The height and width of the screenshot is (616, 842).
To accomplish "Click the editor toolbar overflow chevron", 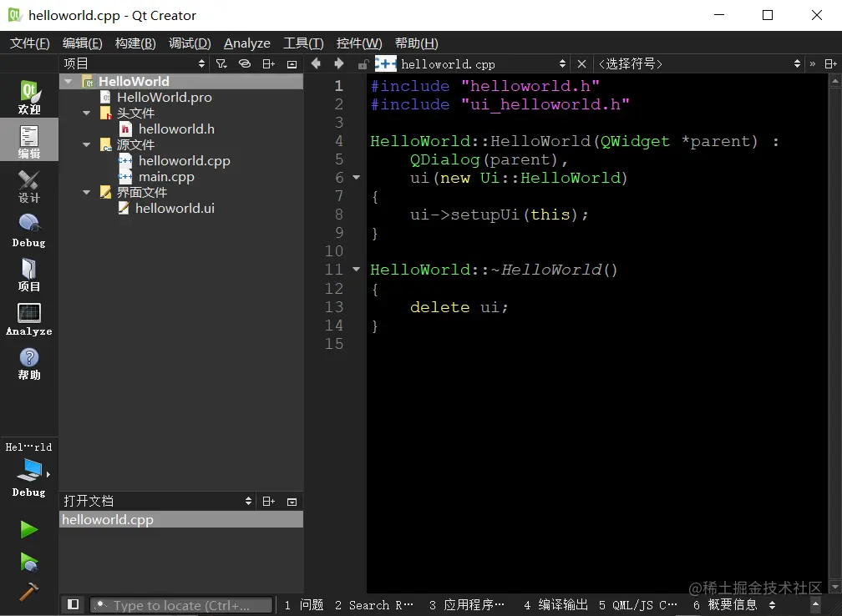I will tap(813, 63).
